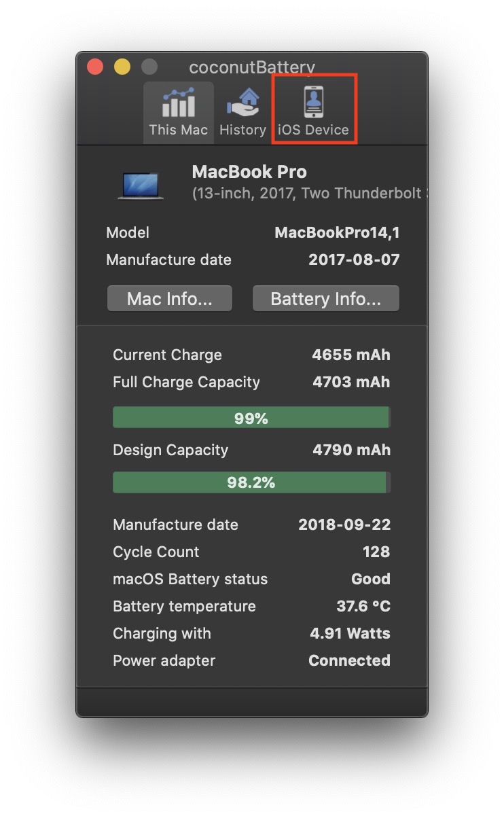The height and width of the screenshot is (818, 504).
Task: Click the 99% charge progress bar
Action: 251,418
